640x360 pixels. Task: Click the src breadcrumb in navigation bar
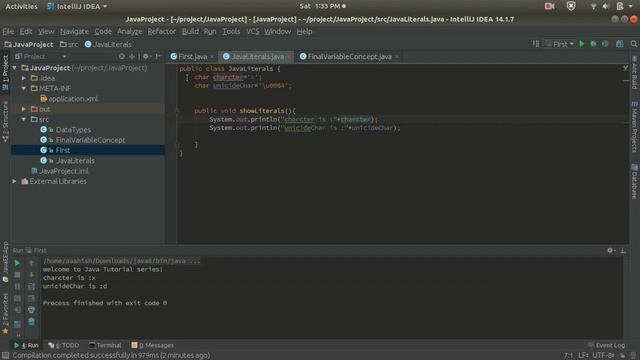[x=69, y=44]
